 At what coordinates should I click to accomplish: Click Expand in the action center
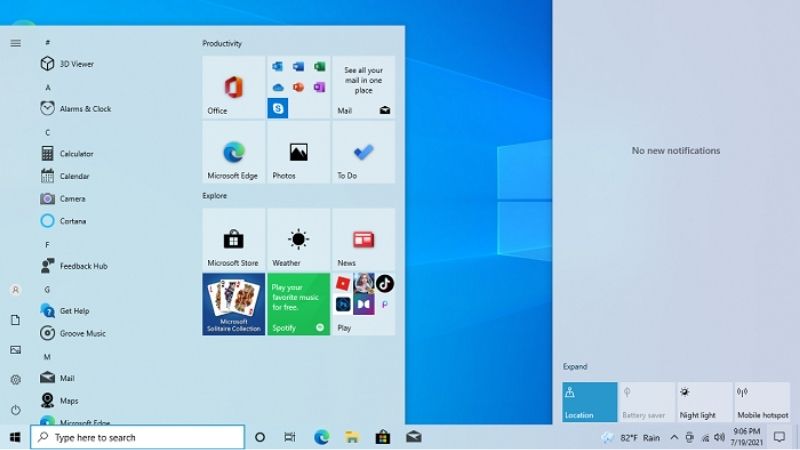[574, 367]
